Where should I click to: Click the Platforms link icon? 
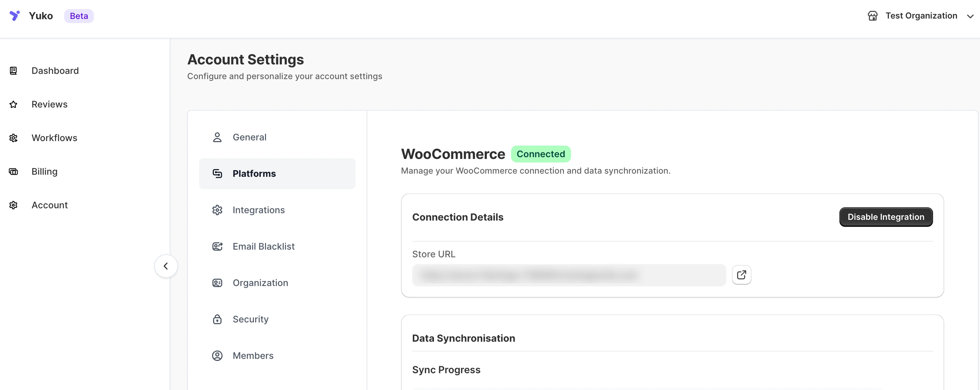click(x=217, y=174)
